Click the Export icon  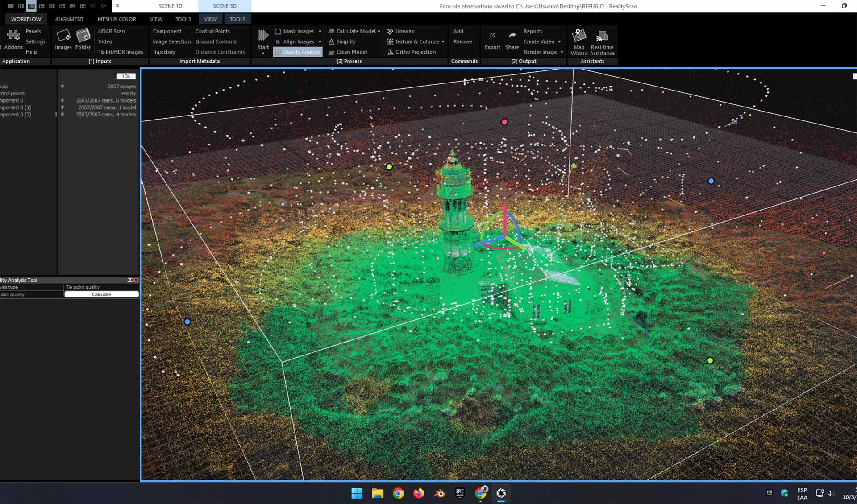click(x=492, y=36)
